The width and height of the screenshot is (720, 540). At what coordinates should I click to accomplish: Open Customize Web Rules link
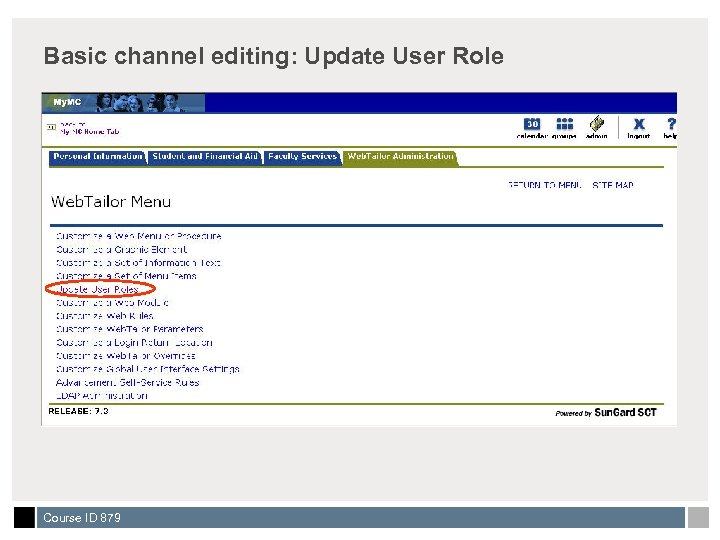[104, 316]
